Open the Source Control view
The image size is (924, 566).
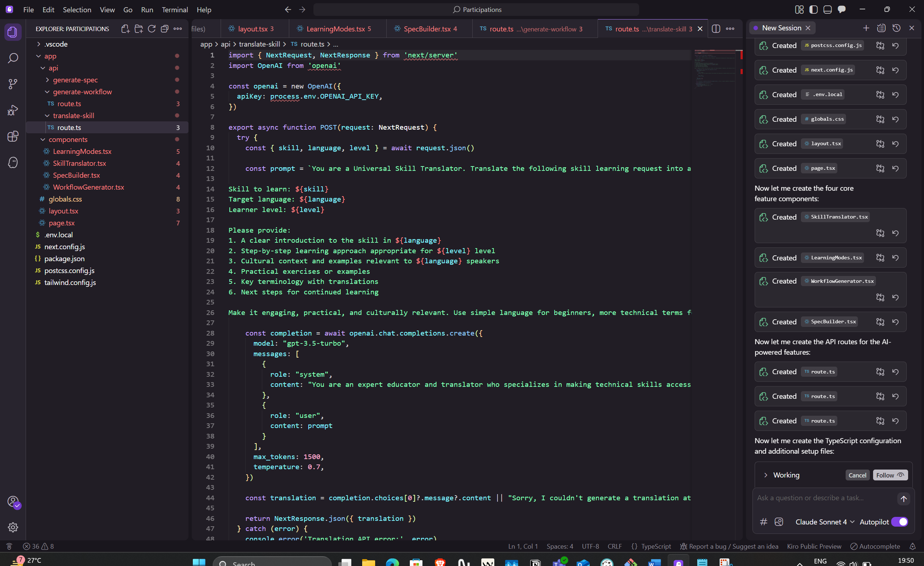tap(13, 84)
